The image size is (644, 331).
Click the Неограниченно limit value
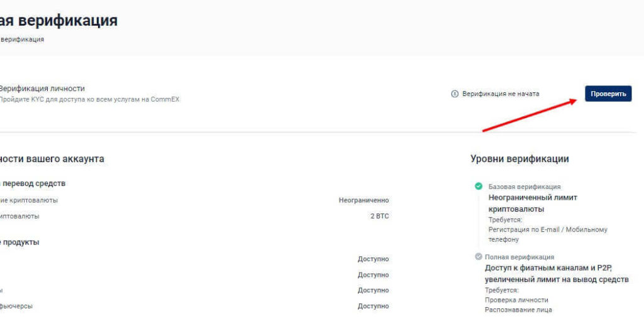click(364, 200)
